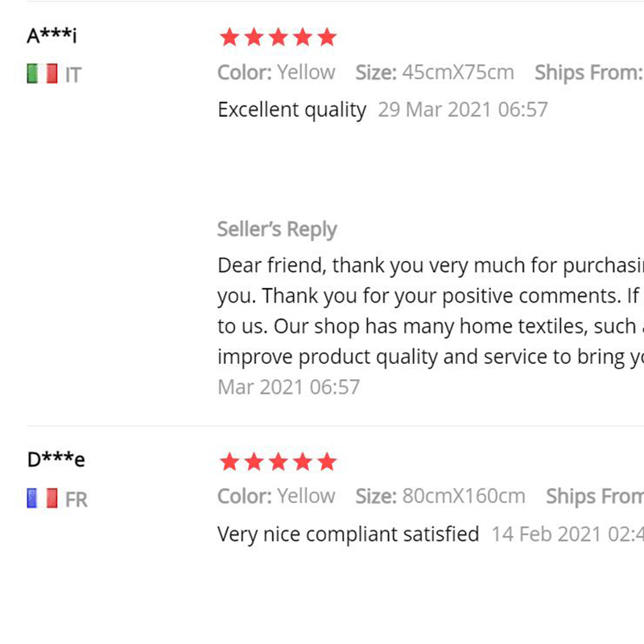This screenshot has width=644, height=644.
Task: Click the 29 Mar 2021 06:57 timestamp
Action: [x=463, y=109]
